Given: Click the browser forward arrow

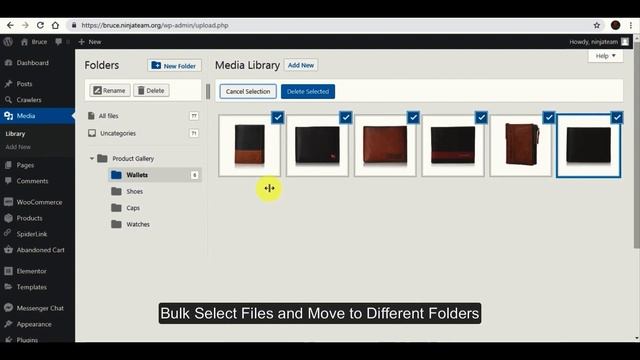Looking at the screenshot, I should [x=25, y=25].
